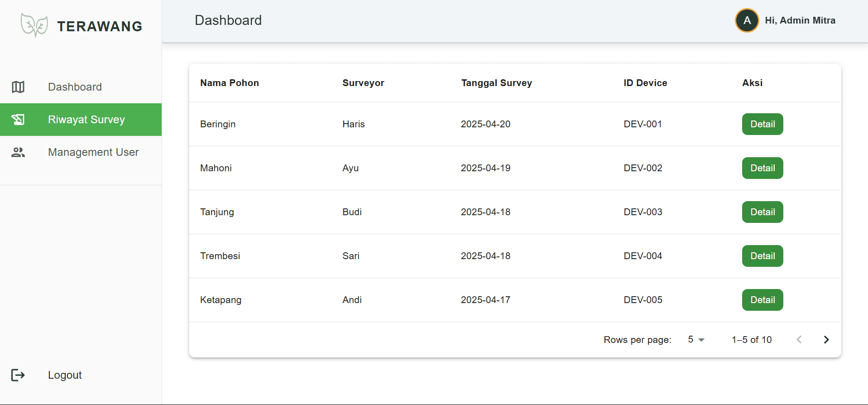Image resolution: width=868 pixels, height=405 pixels.
Task: Click the Riwayat Survey sidebar icon
Action: coord(18,120)
